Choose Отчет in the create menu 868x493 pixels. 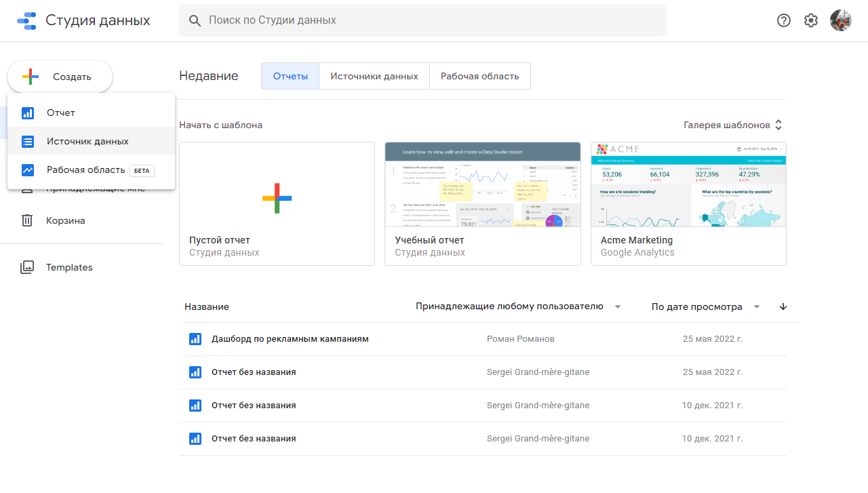point(61,113)
